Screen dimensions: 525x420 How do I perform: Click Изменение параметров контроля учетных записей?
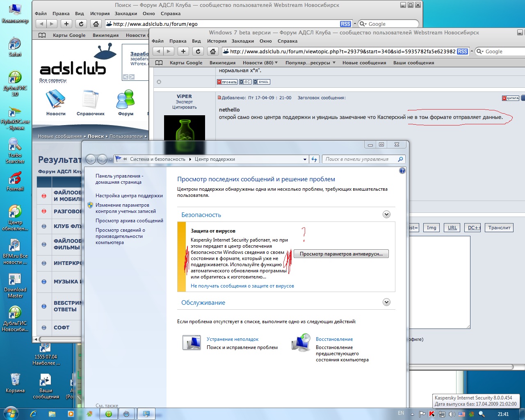tap(126, 208)
